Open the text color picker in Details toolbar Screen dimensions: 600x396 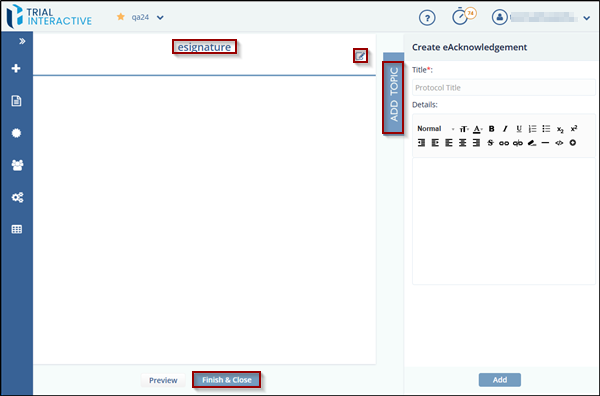click(x=477, y=129)
